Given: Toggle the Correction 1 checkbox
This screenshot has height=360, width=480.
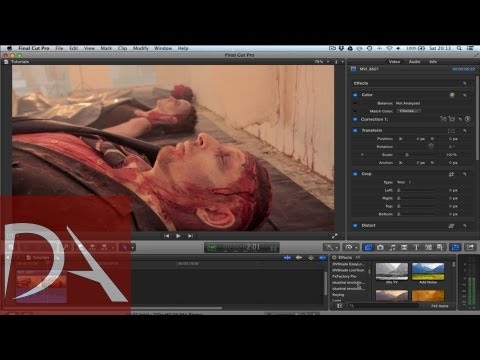Looking at the screenshot, I should pyautogui.click(x=355, y=119).
